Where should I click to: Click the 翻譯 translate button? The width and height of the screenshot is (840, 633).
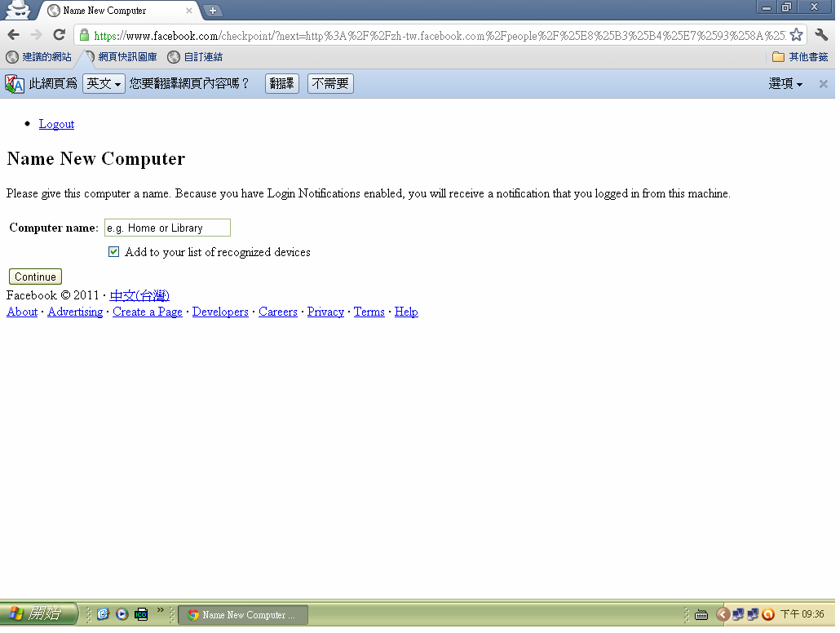point(282,84)
